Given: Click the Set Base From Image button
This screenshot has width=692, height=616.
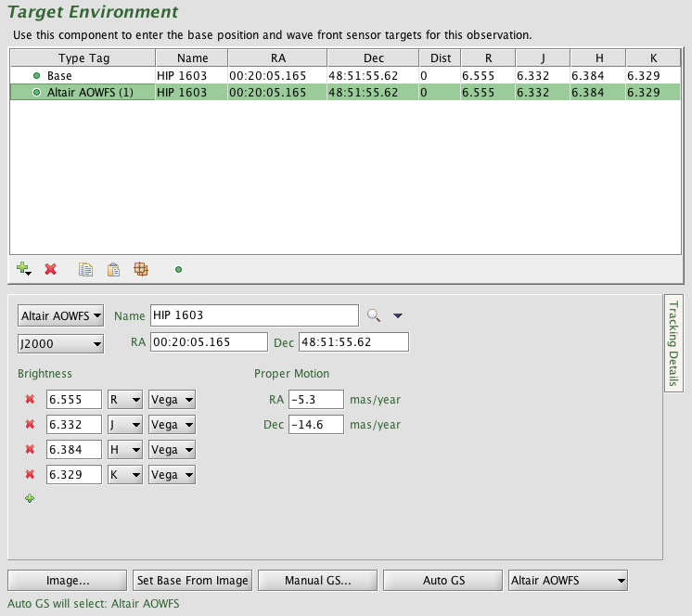Looking at the screenshot, I should [x=192, y=580].
